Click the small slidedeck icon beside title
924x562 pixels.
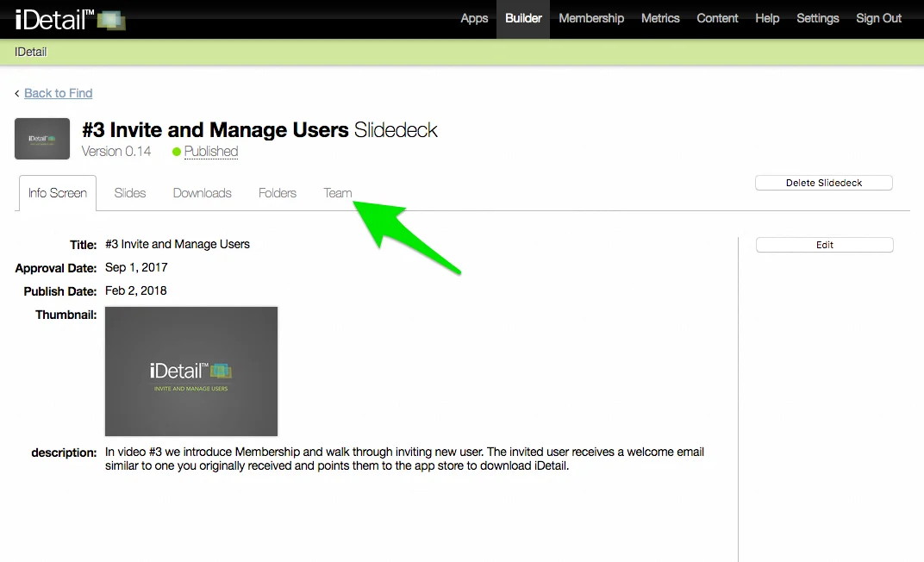pos(42,139)
